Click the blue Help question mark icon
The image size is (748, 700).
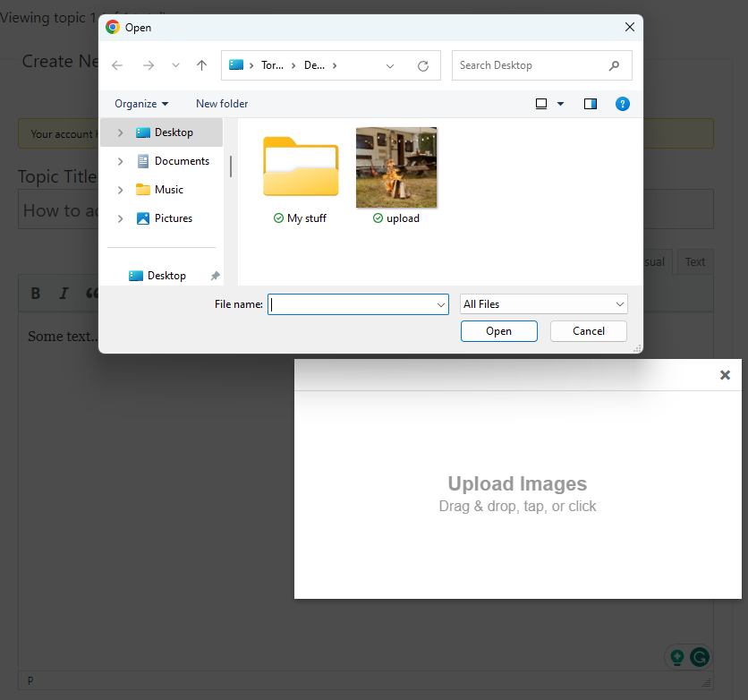(x=623, y=104)
